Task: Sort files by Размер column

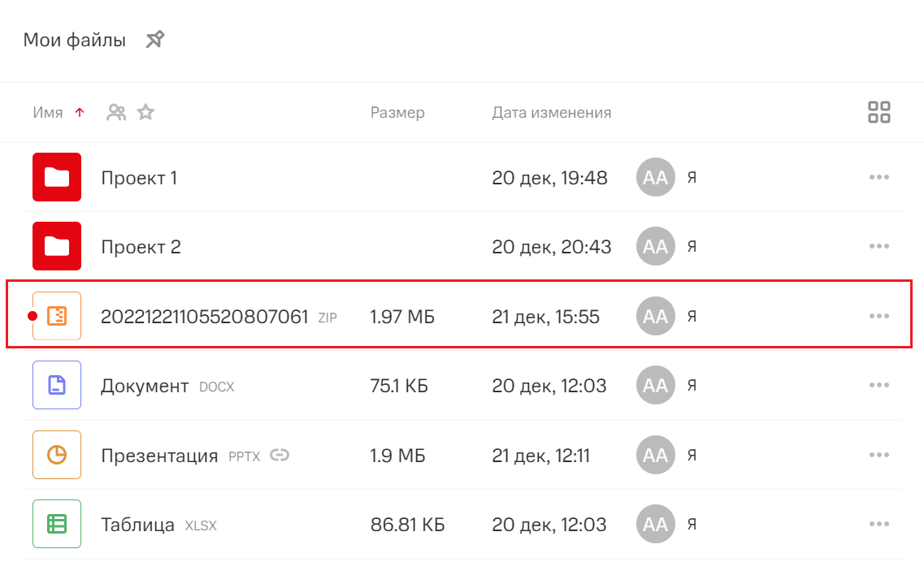Action: click(397, 113)
